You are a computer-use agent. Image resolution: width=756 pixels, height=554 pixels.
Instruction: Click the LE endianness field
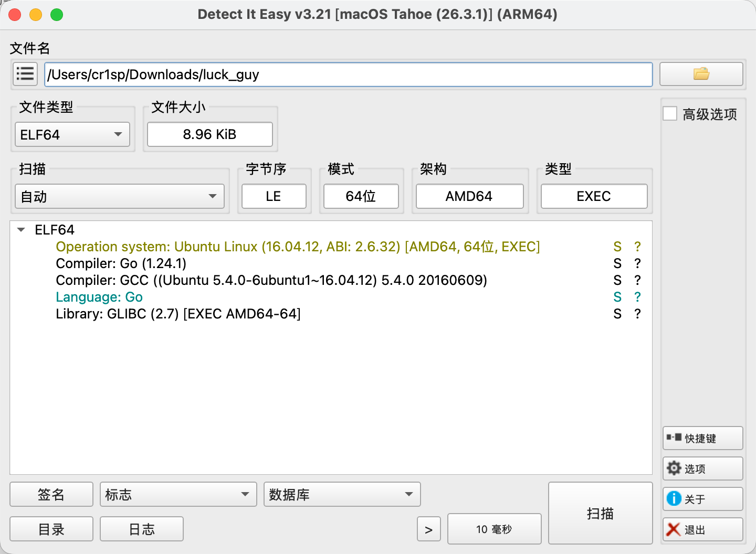coord(274,196)
